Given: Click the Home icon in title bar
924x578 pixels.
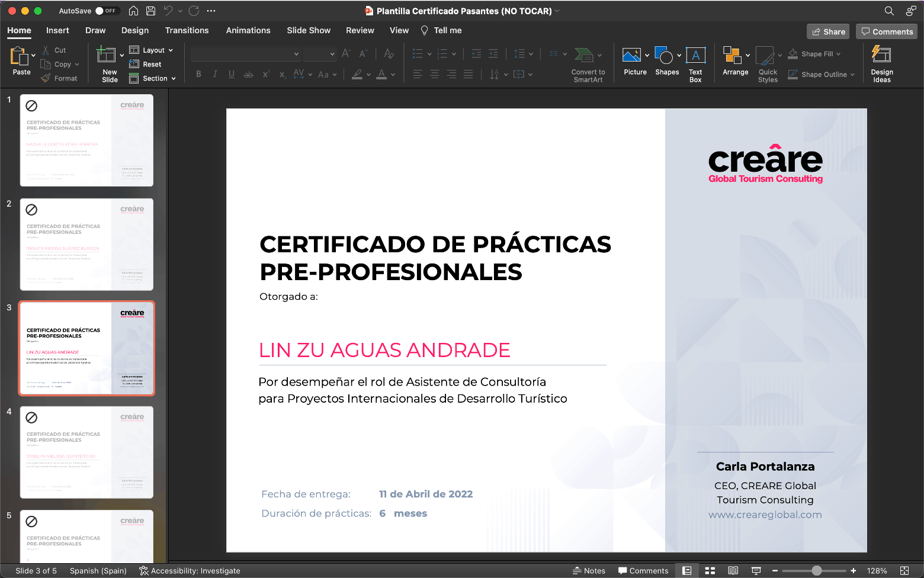Looking at the screenshot, I should (x=134, y=11).
